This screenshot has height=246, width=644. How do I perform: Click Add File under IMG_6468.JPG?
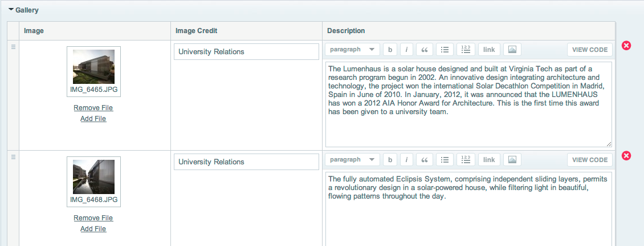pos(93,229)
